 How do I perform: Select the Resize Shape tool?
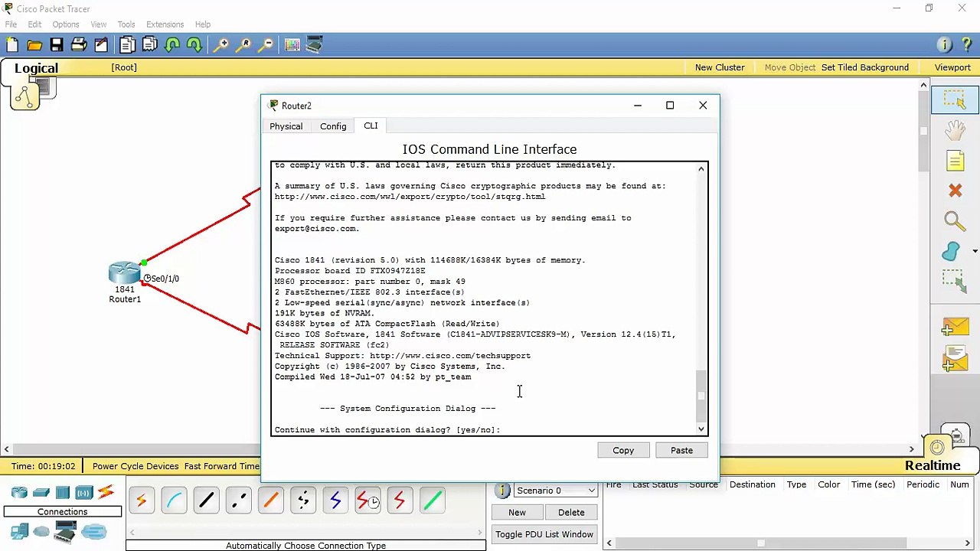coord(955,281)
